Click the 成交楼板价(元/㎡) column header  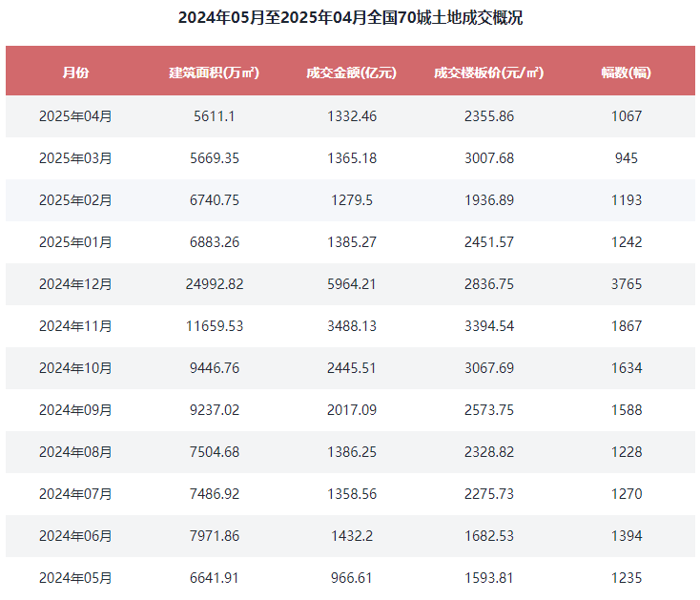[489, 72]
